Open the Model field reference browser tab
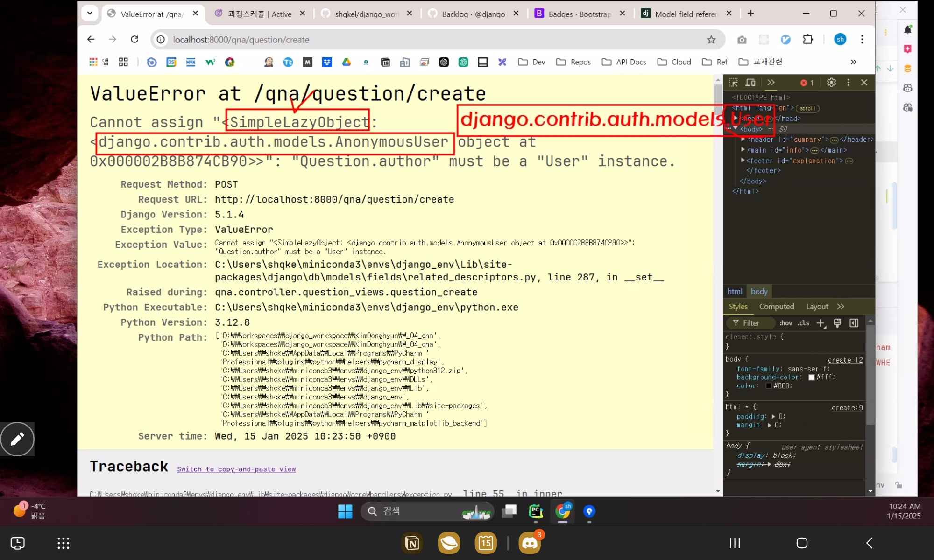This screenshot has width=934, height=560. coord(686,14)
